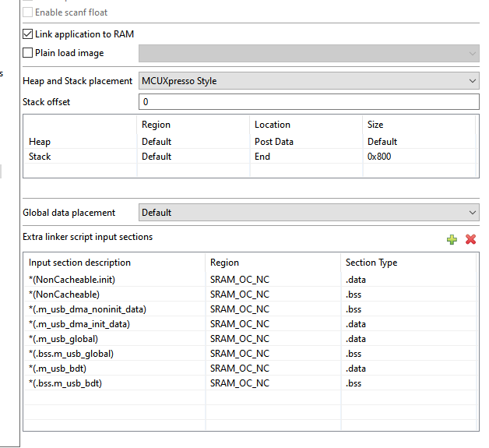Click Region cell for *(.m_usb_global)
This screenshot has height=448, width=489.
[x=240, y=339]
